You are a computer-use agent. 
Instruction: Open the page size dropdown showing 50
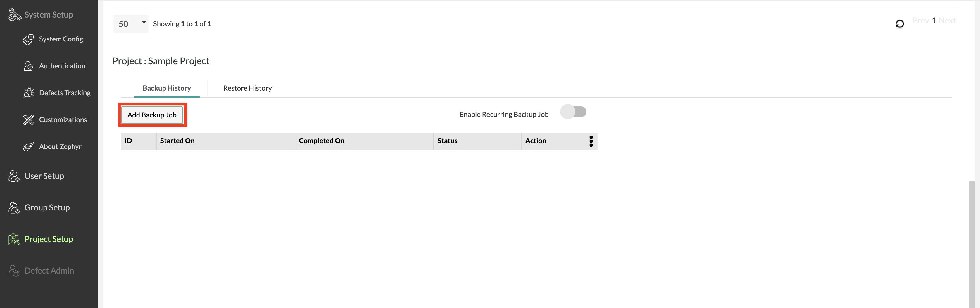pyautogui.click(x=130, y=24)
